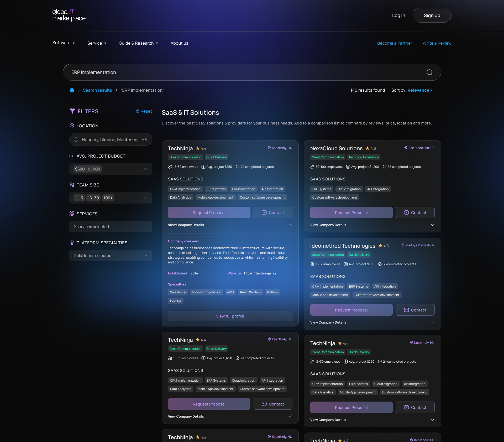Click the Become a Partner link
504x442 pixels.
pos(394,43)
